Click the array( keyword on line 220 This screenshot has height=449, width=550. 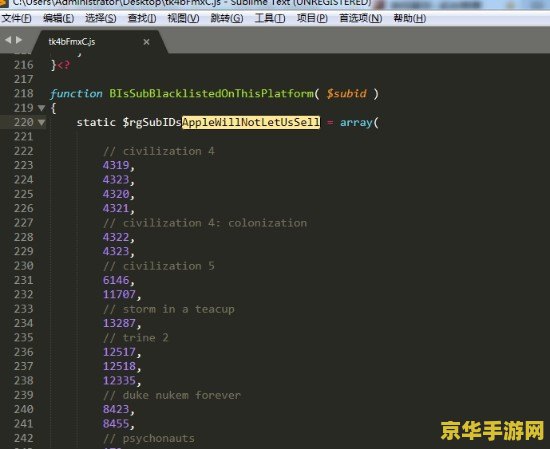coord(359,123)
